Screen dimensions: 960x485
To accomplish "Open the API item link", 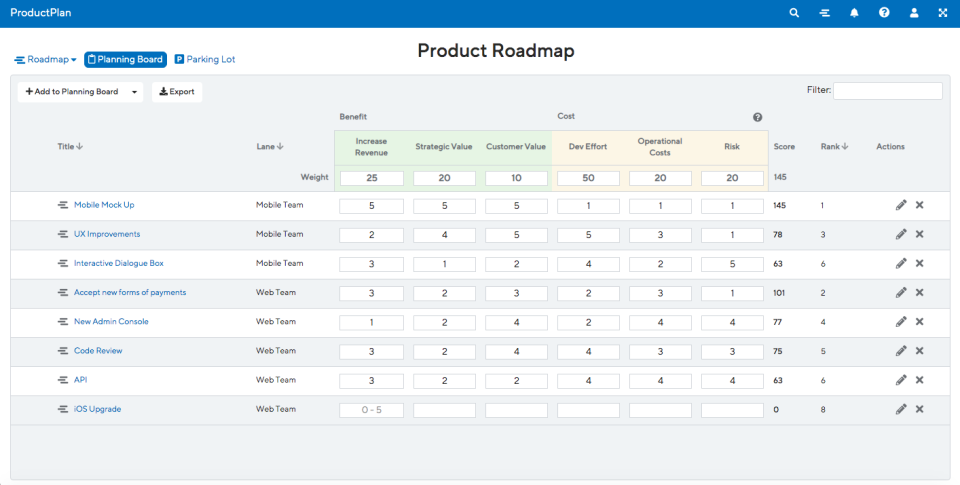I will [80, 380].
